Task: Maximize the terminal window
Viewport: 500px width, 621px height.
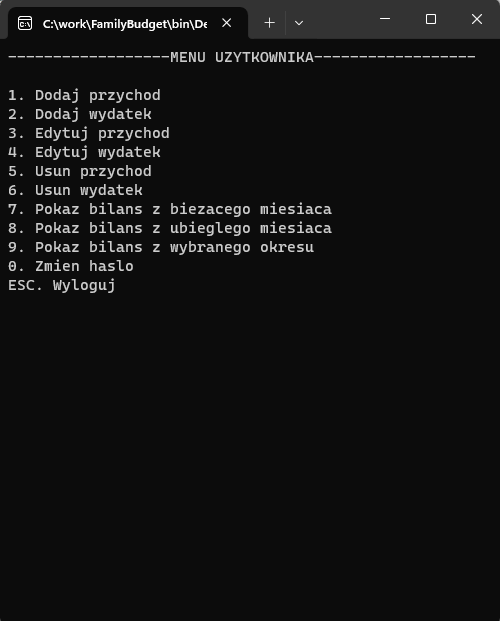Action: [x=431, y=19]
